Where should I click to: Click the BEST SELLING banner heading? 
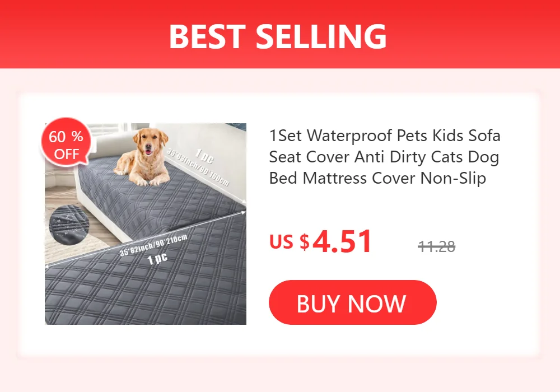pos(278,36)
